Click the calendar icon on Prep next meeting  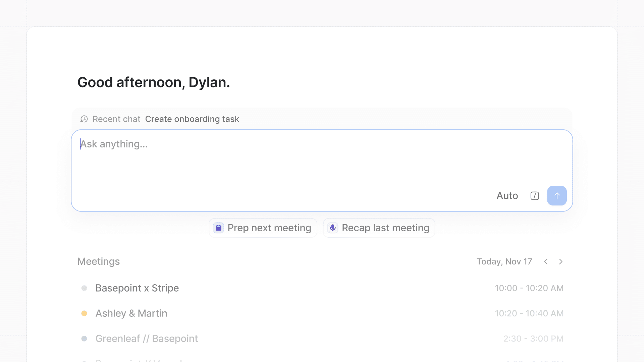click(x=218, y=228)
